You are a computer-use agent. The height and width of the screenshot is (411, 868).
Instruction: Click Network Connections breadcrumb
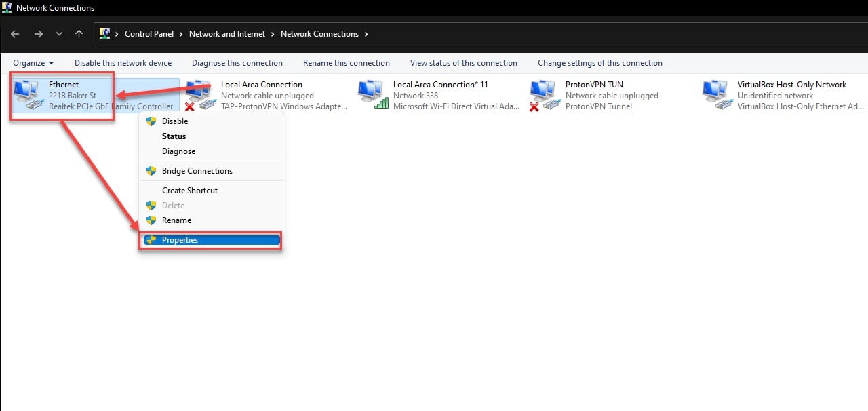point(319,34)
